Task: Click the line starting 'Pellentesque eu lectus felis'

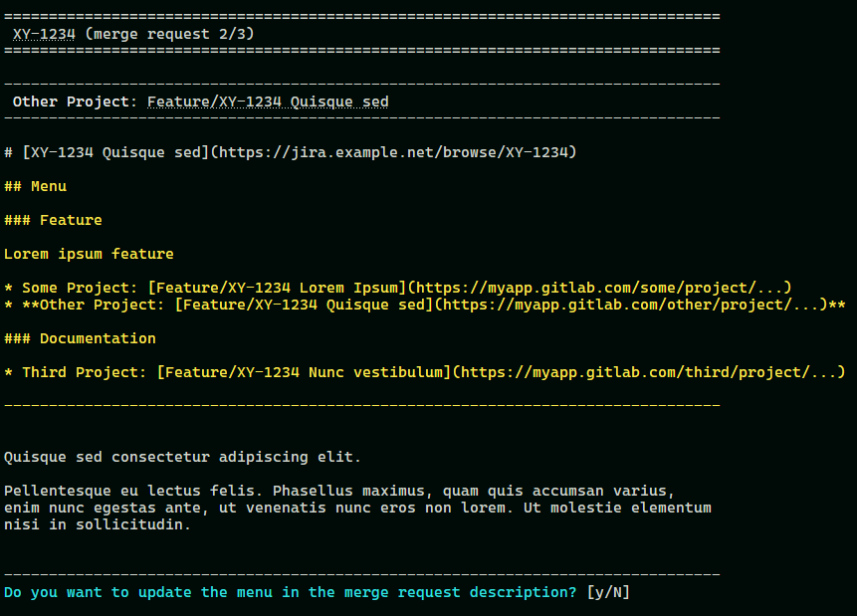Action: click(x=339, y=491)
